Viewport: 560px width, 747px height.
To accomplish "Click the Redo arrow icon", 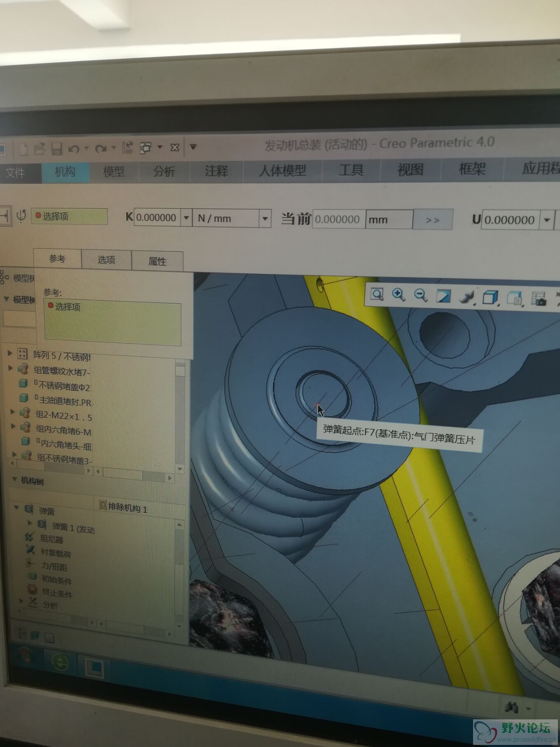I will (101, 148).
